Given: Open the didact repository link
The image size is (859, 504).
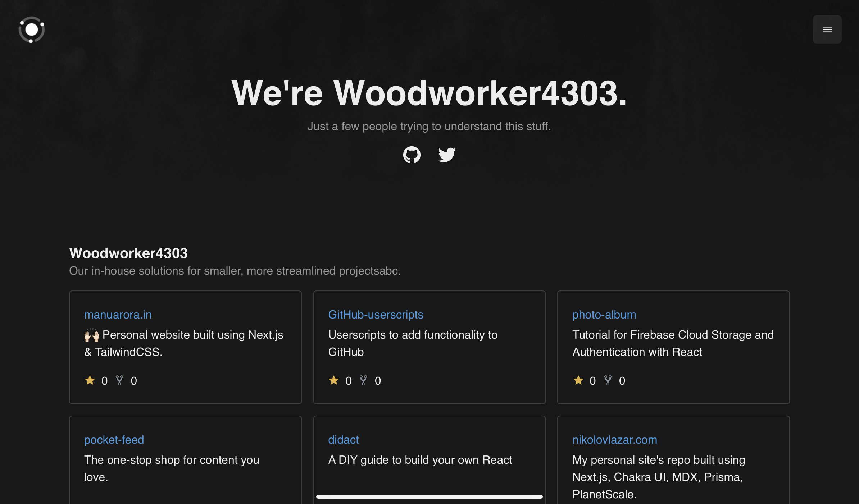Looking at the screenshot, I should [x=343, y=440].
